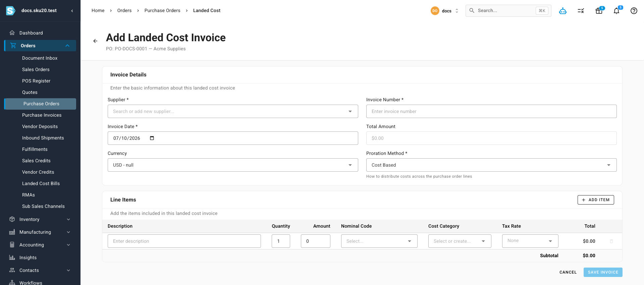Open the Cost Category dropdown
644x285 pixels.
460,241
